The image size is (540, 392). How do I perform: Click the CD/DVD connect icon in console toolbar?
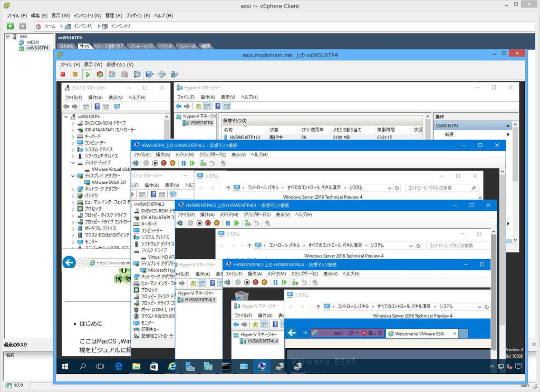(162, 74)
